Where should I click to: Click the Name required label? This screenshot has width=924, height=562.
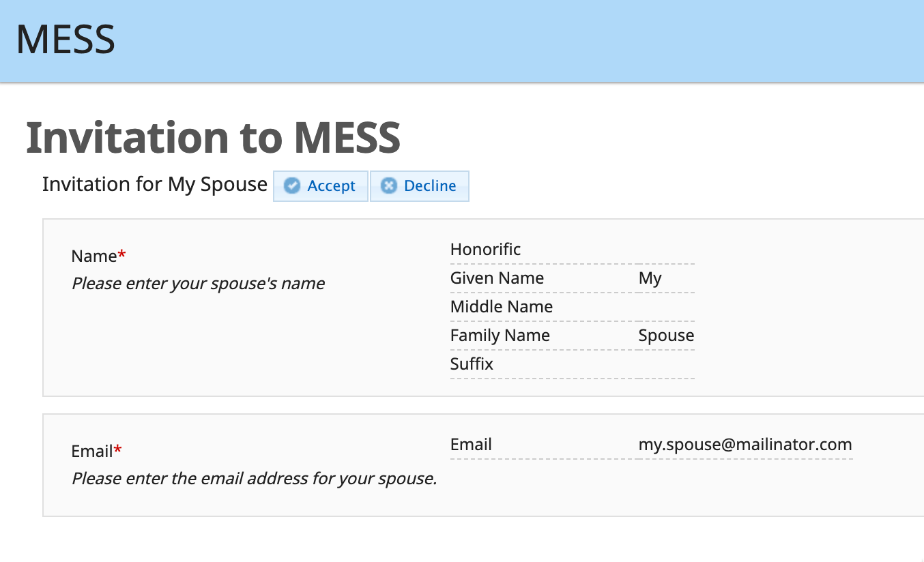pos(98,256)
